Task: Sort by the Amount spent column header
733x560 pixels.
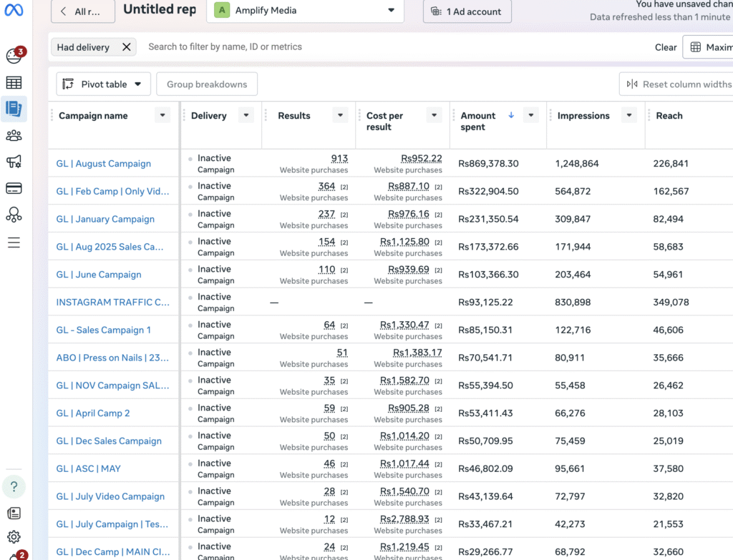Action: pos(478,121)
